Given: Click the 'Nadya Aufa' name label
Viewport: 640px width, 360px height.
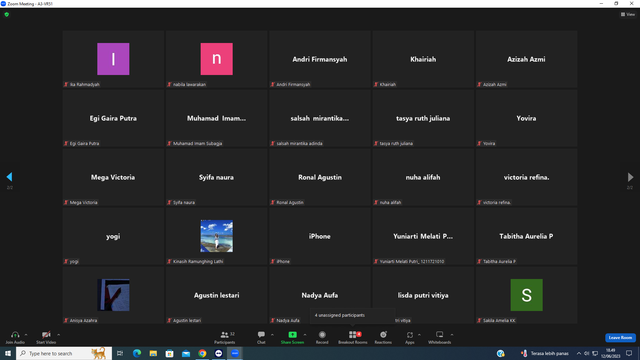Looking at the screenshot, I should 288,320.
